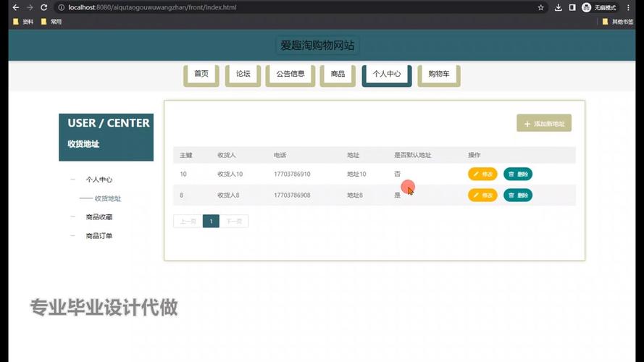Click page number 1 in pagination
Image resolution: width=644 pixels, height=362 pixels.
coord(211,221)
